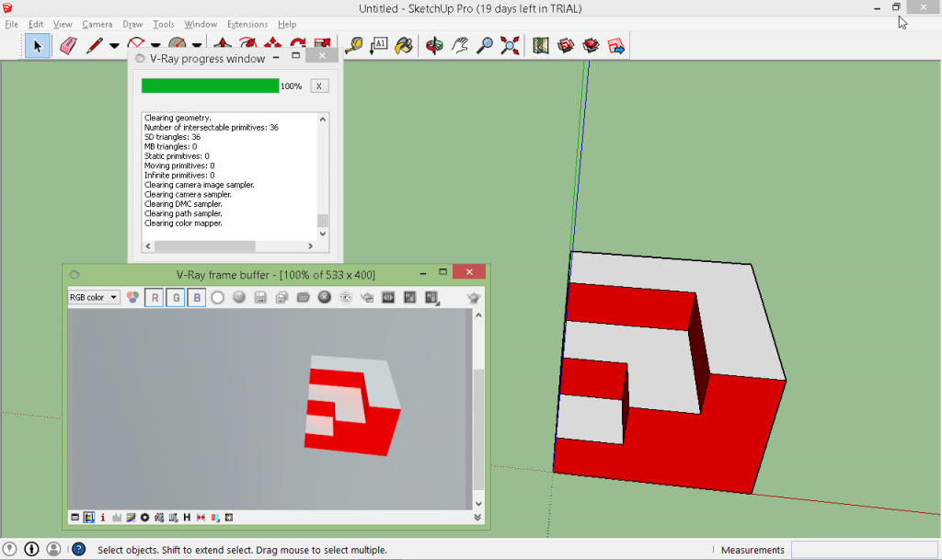Start a V-Ray render from the toolbar
942x560 pixels.
click(x=565, y=44)
